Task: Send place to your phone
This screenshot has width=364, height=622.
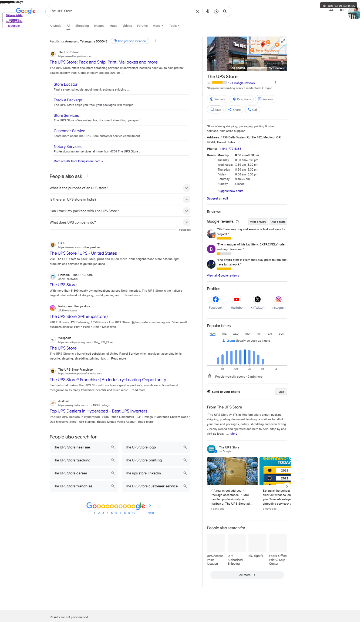Action: click(x=281, y=392)
